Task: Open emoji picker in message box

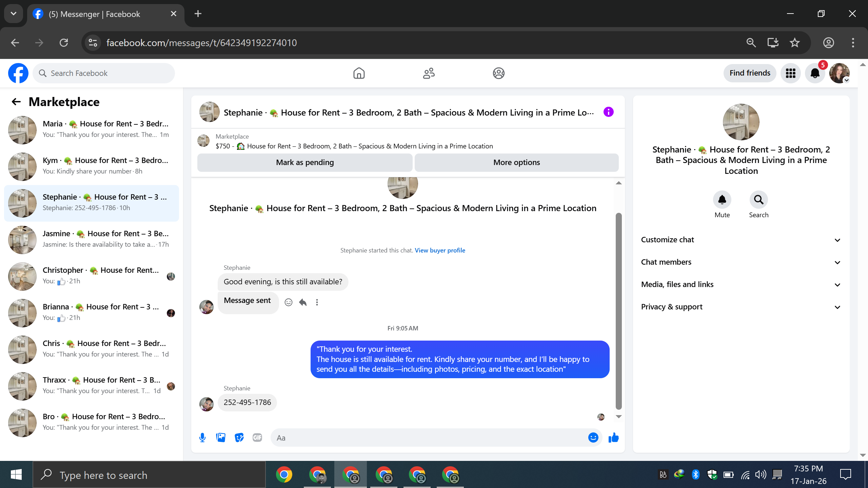Action: 593,438
